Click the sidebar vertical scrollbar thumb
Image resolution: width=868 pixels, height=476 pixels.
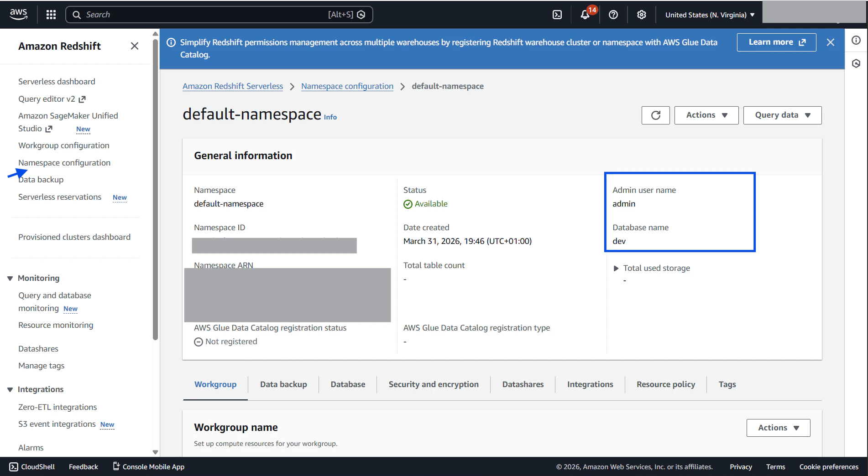[155, 189]
